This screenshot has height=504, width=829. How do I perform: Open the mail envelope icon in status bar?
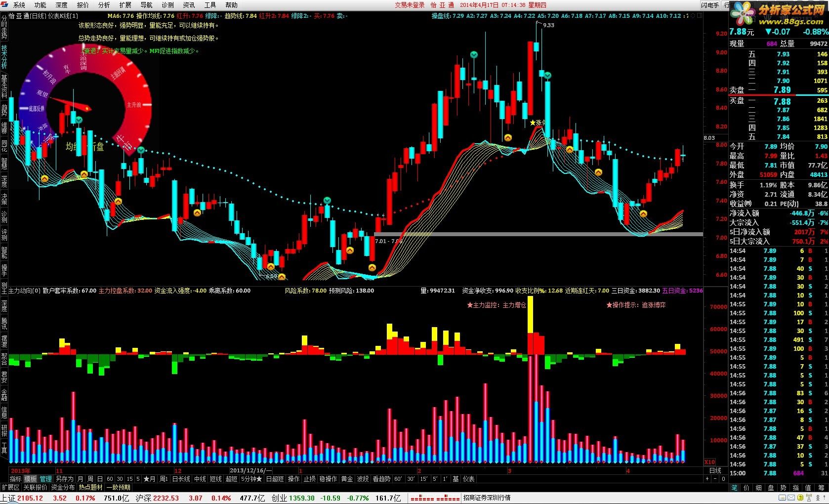791,498
